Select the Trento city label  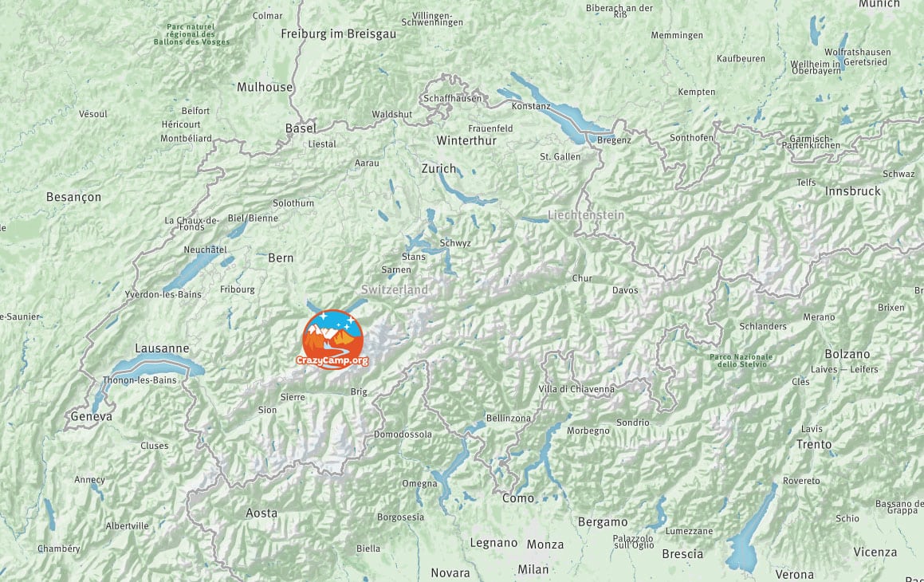click(815, 445)
